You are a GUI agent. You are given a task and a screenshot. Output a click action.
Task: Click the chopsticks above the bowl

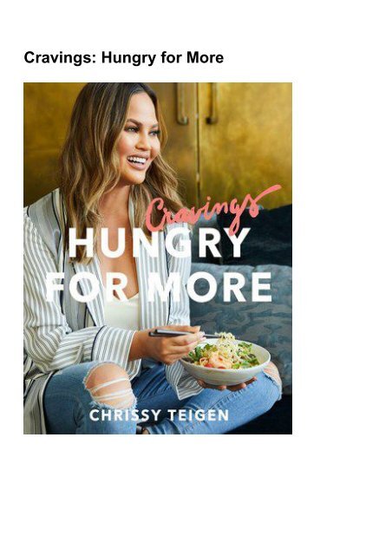(184, 333)
